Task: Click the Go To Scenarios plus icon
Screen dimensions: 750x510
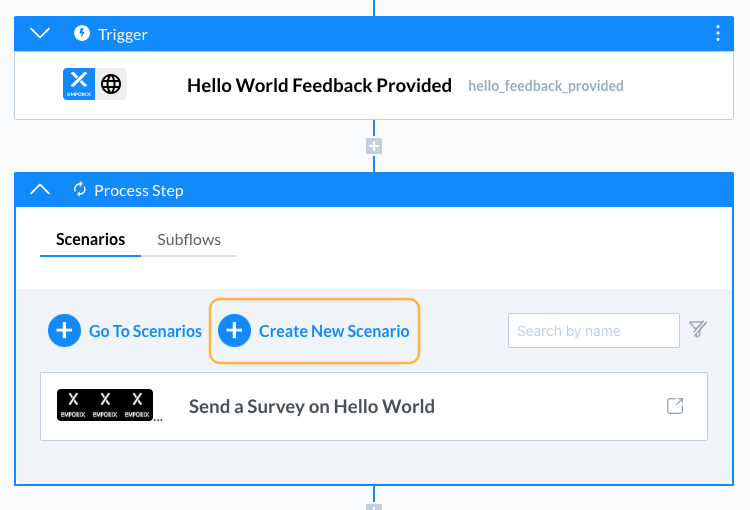Action: tap(65, 331)
